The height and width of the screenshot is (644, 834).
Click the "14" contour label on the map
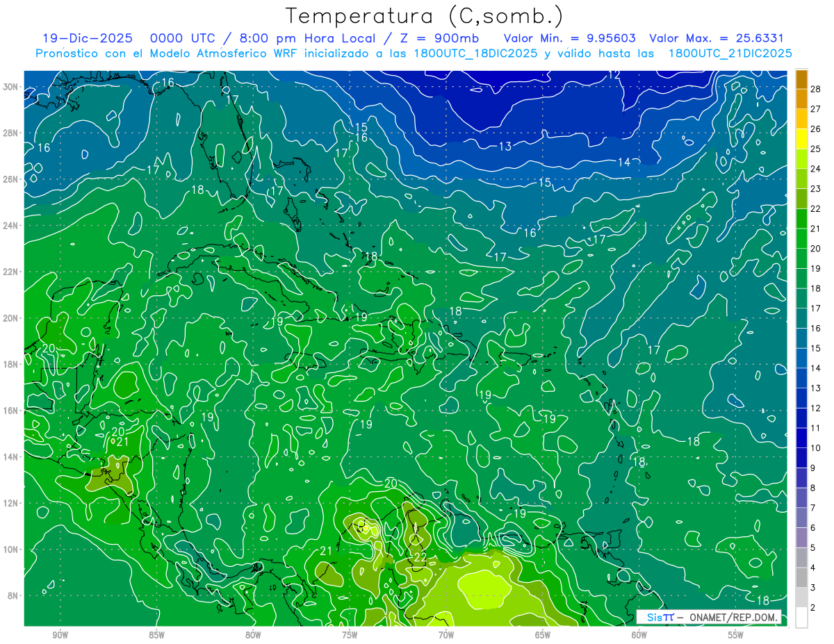(624, 162)
